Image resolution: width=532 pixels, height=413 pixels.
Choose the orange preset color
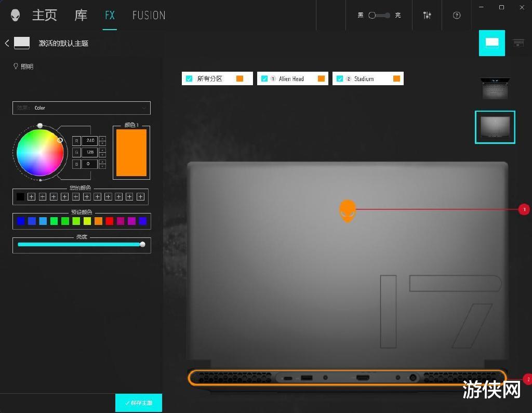(x=98, y=221)
